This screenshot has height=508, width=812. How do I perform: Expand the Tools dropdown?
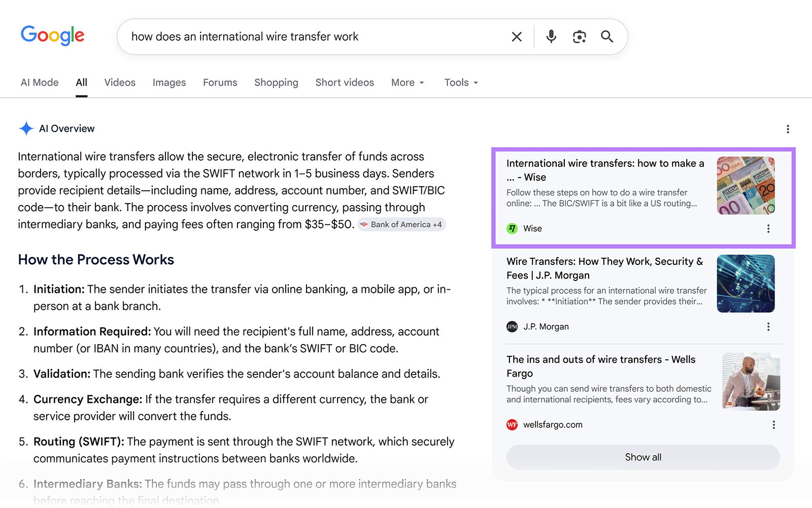461,82
